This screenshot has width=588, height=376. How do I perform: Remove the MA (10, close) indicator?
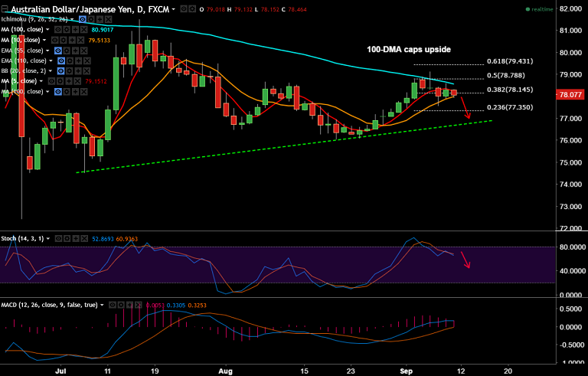(x=81, y=40)
